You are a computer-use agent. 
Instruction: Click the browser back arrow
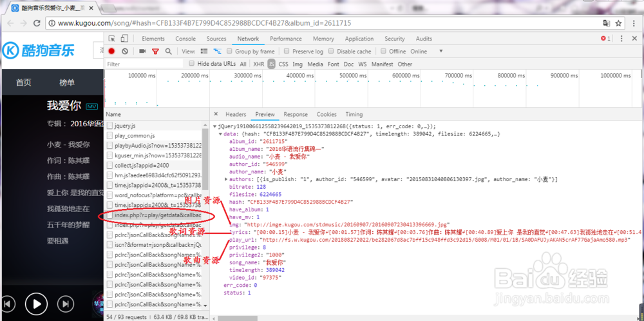pos(10,23)
